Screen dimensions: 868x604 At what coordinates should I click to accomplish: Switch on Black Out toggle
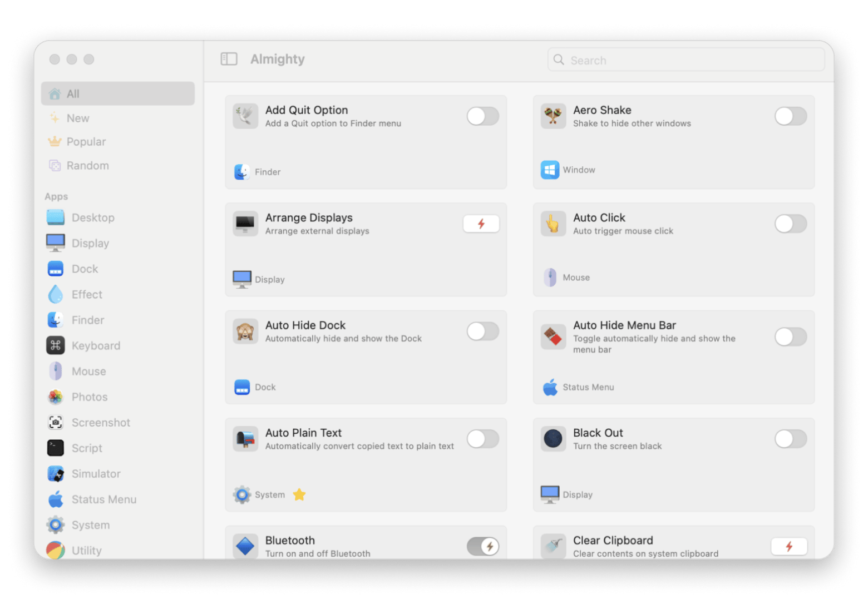pos(790,439)
